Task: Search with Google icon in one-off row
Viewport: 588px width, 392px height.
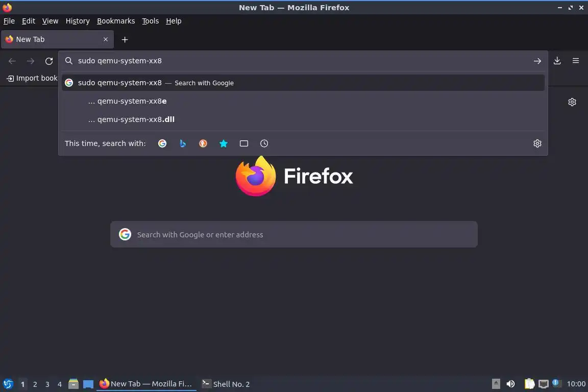Action: (162, 143)
